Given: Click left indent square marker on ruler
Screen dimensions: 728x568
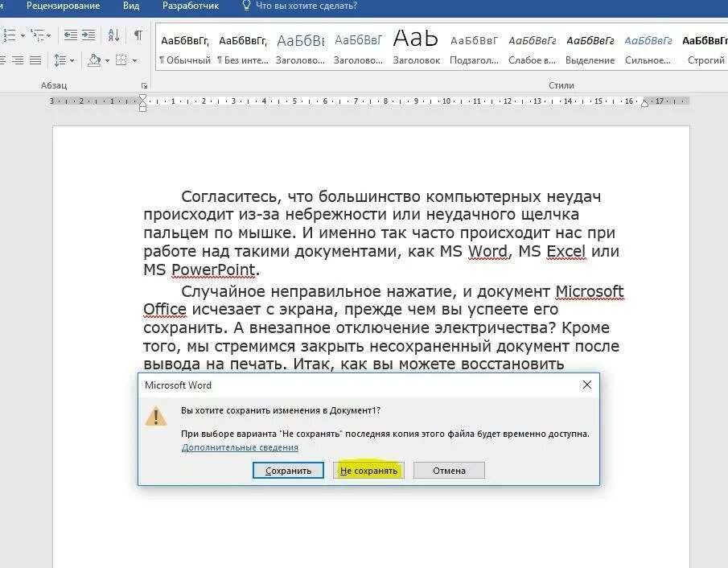Looking at the screenshot, I should pyautogui.click(x=142, y=109).
